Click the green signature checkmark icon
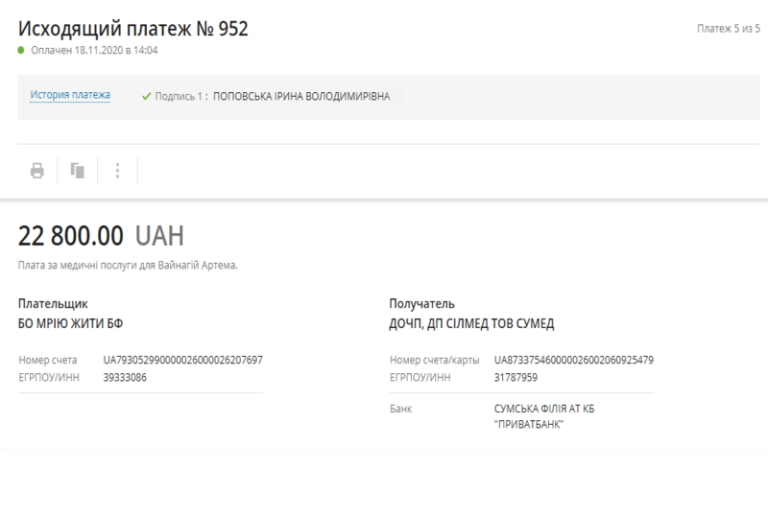Viewport: 768px width, 516px height. point(146,97)
